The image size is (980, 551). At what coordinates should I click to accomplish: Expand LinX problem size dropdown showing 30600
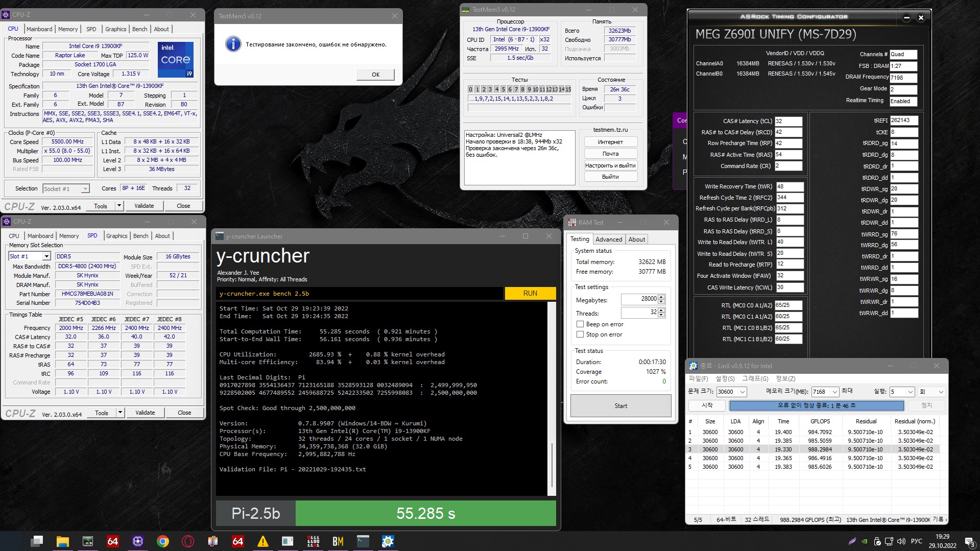coord(743,392)
